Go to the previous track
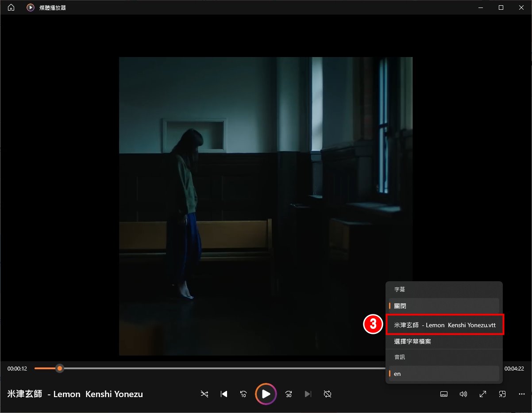 pos(224,394)
